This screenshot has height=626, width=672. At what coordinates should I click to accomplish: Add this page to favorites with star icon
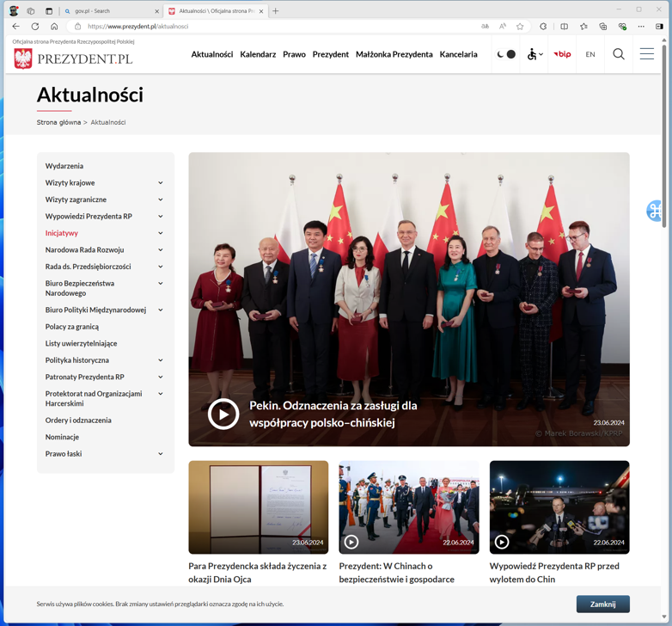pos(520,27)
